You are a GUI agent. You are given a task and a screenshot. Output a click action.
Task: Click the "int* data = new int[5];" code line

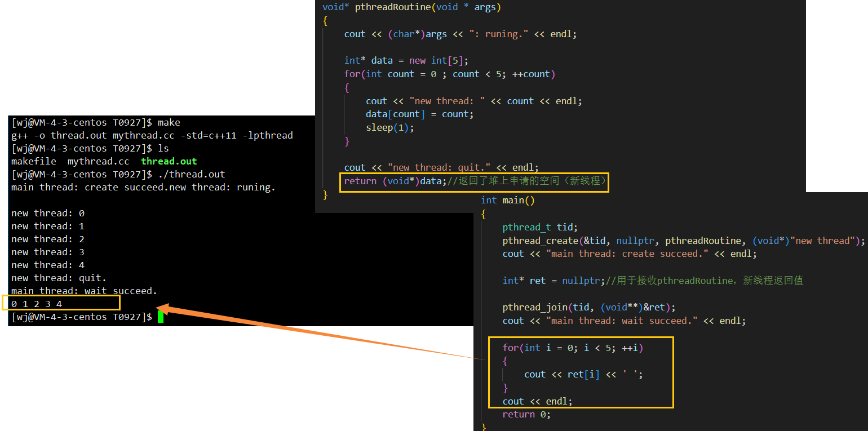[x=406, y=61]
